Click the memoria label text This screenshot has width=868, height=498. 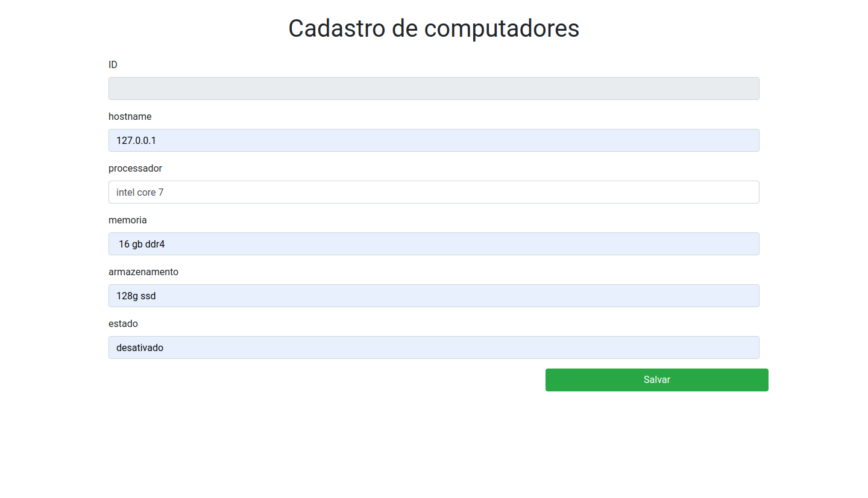click(128, 220)
